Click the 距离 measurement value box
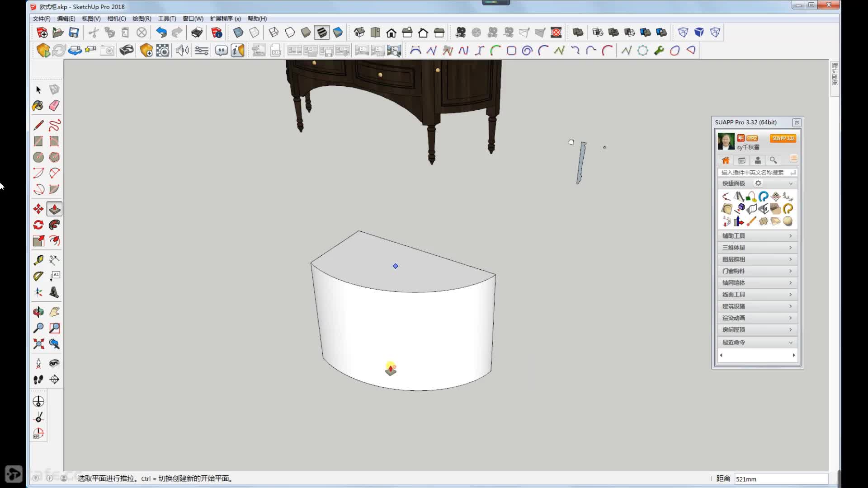 tap(781, 479)
